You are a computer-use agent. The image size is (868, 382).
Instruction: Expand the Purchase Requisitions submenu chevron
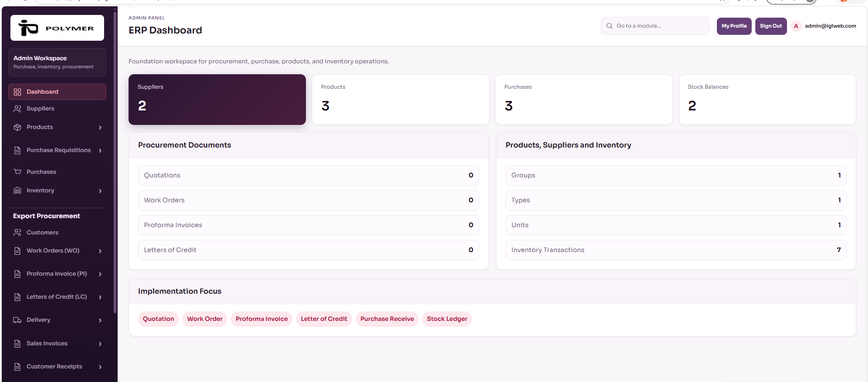click(100, 151)
